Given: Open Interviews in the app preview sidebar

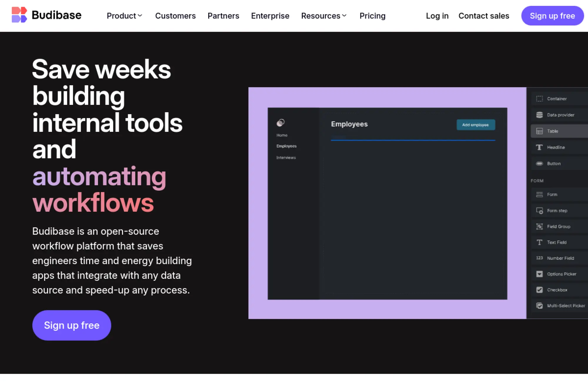Looking at the screenshot, I should 286,158.
